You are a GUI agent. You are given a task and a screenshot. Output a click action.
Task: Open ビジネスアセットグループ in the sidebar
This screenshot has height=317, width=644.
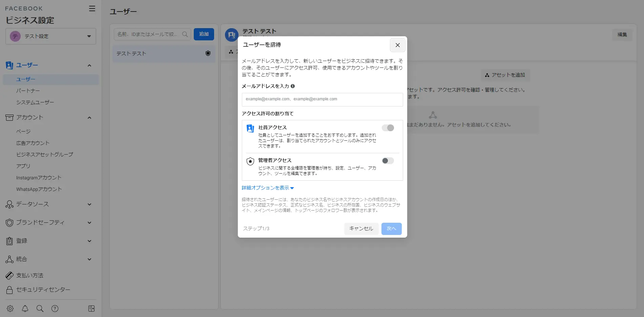pos(45,155)
